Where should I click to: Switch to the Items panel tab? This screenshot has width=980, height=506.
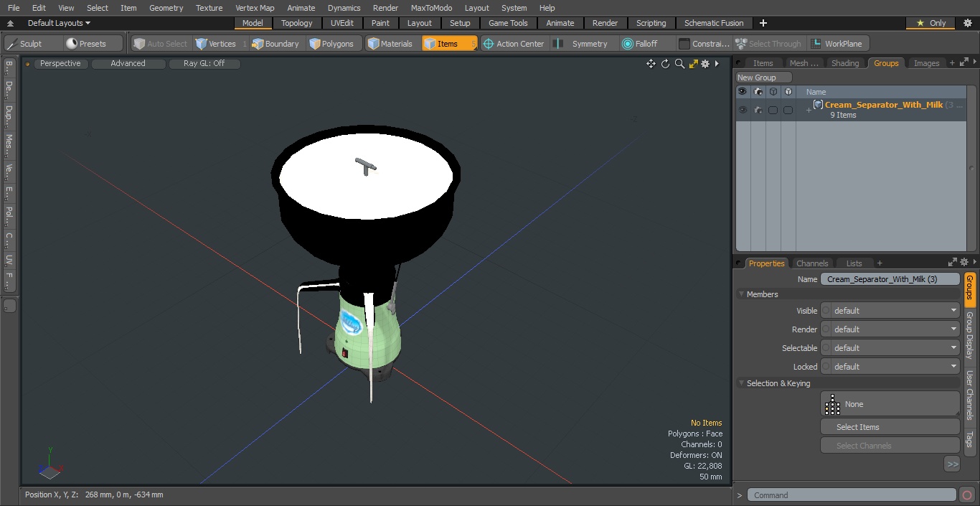[763, 63]
